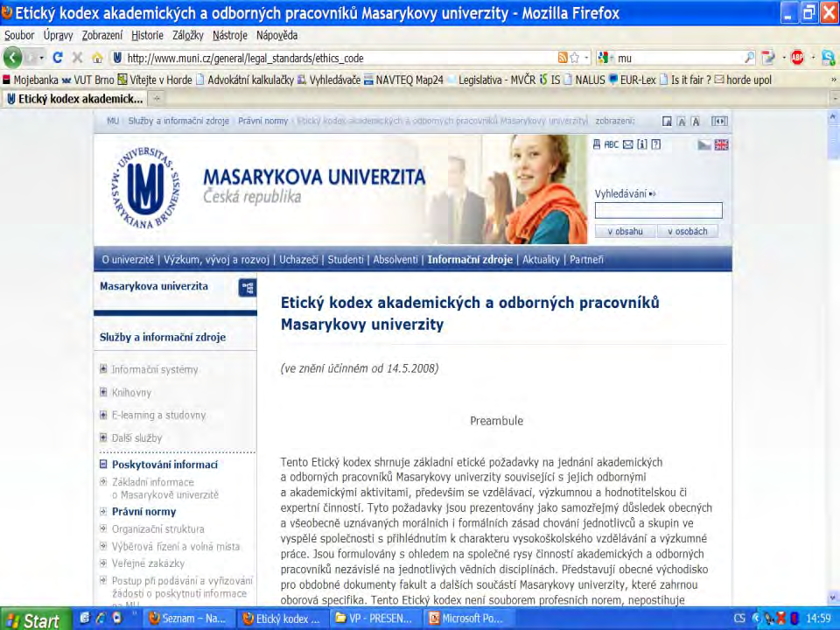Screen dimensions: 840x630
Task: Click the print icon on the university page
Action: click(597, 144)
